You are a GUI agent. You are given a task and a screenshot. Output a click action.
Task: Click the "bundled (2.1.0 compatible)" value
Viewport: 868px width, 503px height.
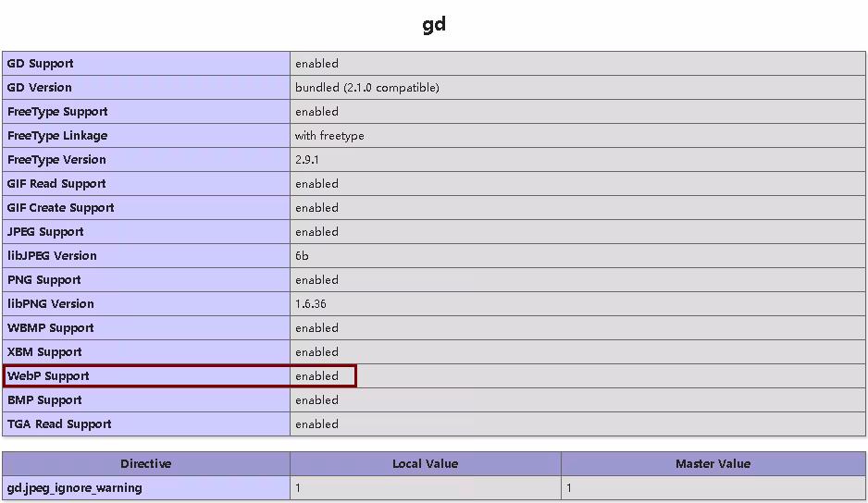tap(366, 88)
